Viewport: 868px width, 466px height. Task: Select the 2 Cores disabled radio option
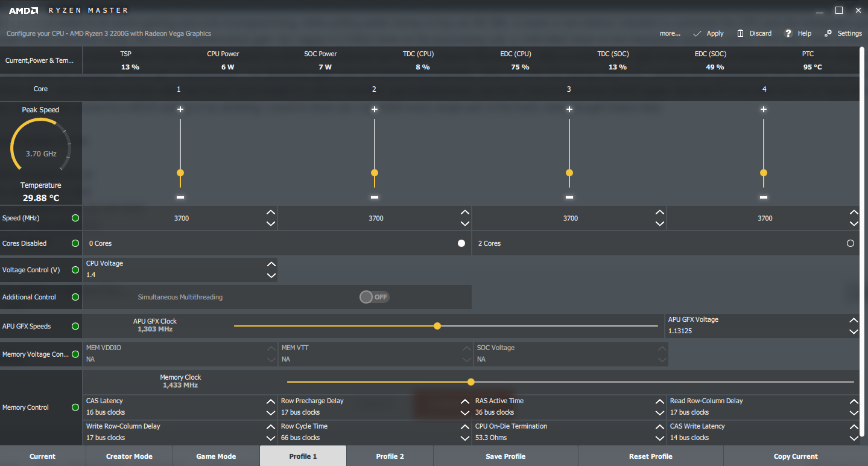tap(851, 243)
